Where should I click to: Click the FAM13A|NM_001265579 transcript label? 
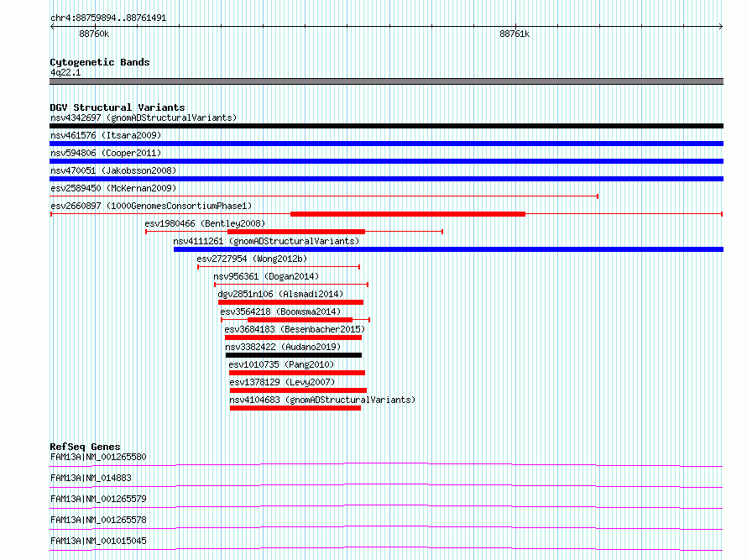(x=98, y=499)
